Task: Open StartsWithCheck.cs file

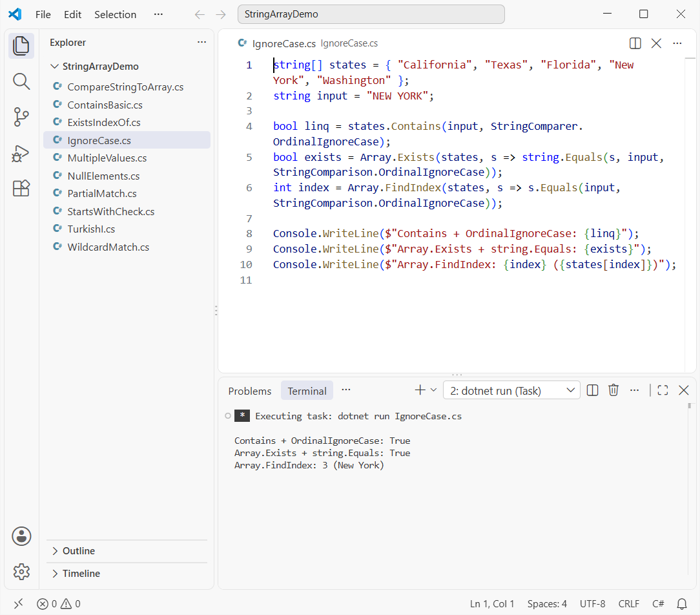Action: click(127, 211)
